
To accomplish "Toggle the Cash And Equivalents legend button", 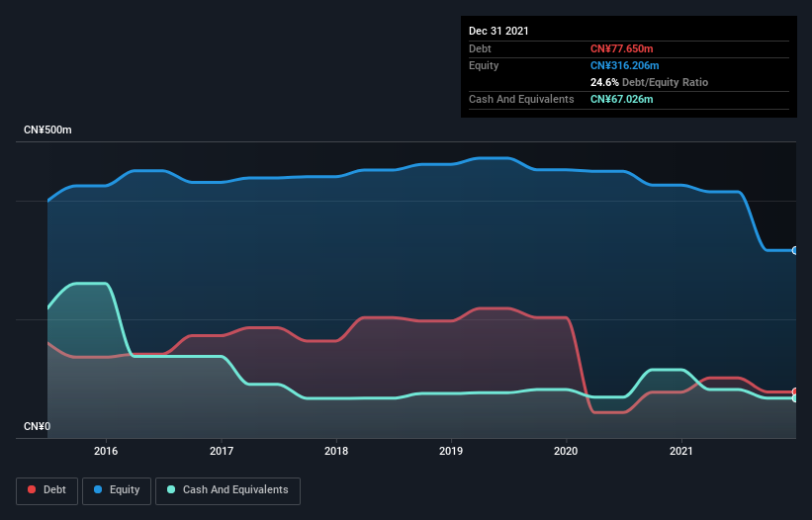I will click(x=227, y=490).
